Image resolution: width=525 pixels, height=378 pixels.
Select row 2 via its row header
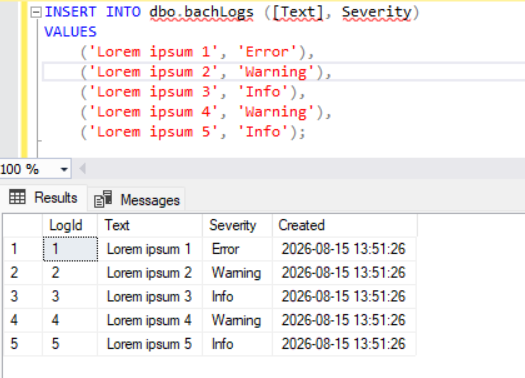tap(23, 273)
